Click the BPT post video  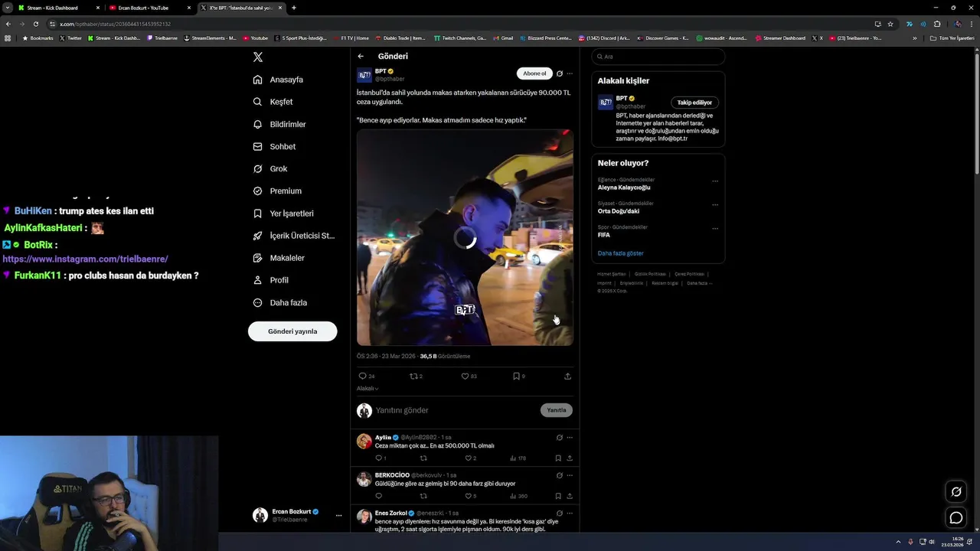pos(465,237)
